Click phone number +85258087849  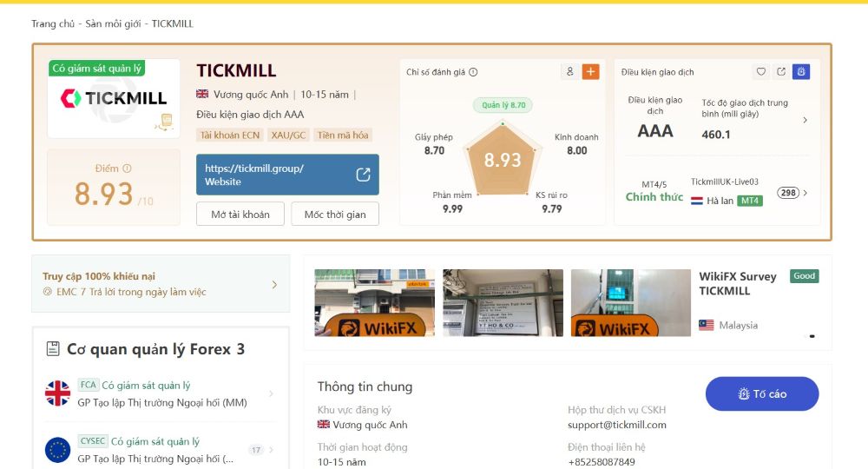[602, 462]
